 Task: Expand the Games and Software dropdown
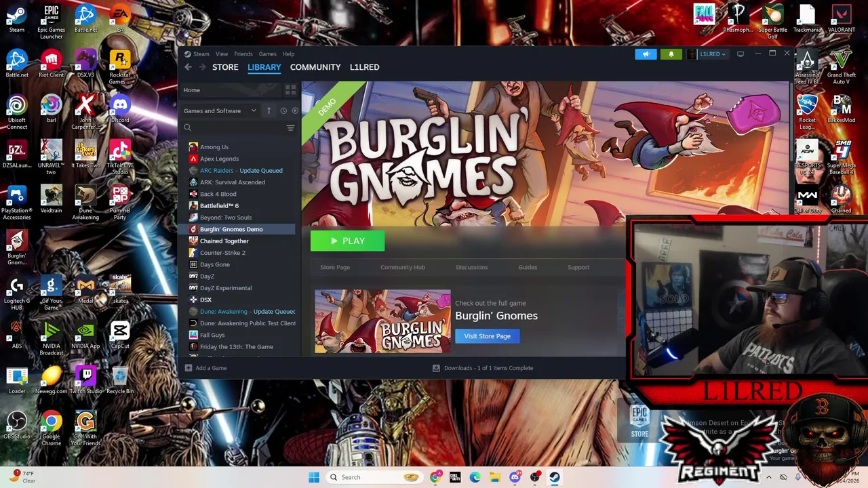(x=220, y=110)
